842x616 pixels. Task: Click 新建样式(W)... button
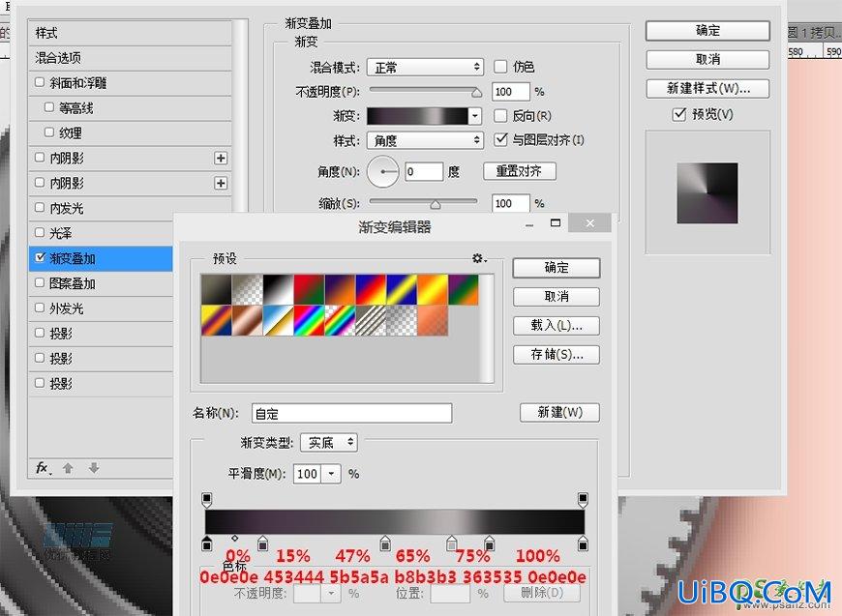[x=707, y=89]
